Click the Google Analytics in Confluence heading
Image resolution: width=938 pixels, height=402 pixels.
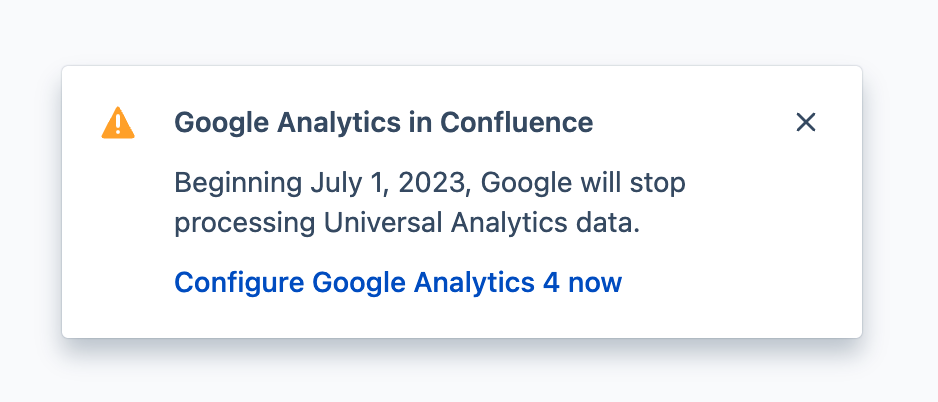(383, 122)
